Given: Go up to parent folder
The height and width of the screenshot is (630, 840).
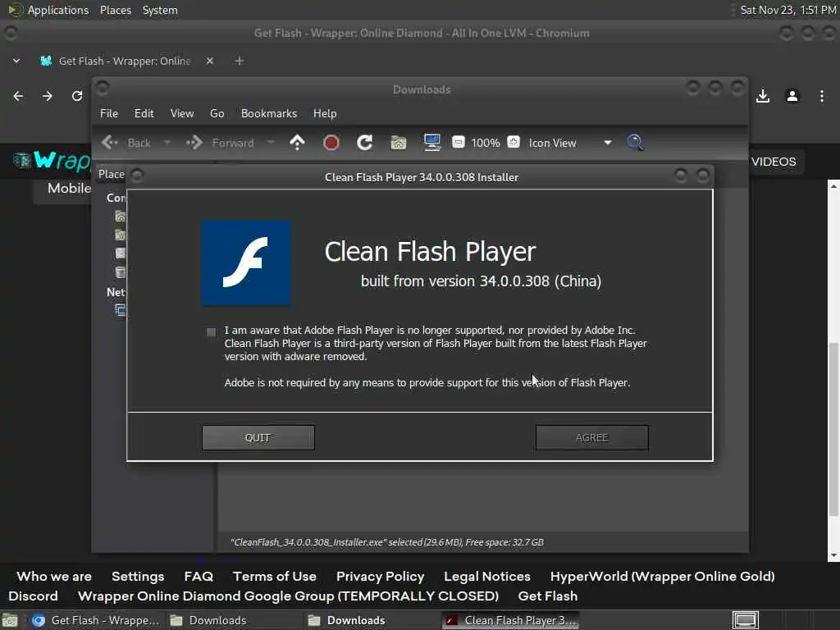Looking at the screenshot, I should click(x=297, y=143).
